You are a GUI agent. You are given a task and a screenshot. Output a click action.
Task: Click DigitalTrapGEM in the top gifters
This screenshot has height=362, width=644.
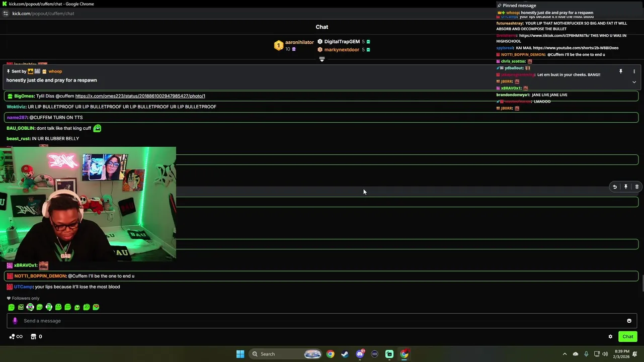tap(342, 42)
